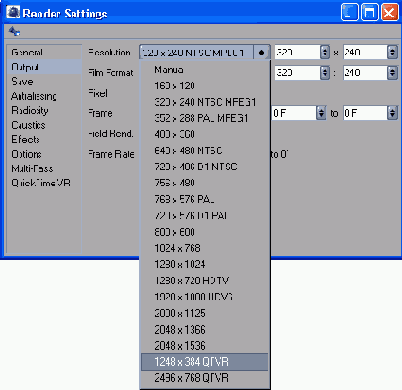Click the round arrow button of Resolution dropdown
This screenshot has width=402, height=390.
(x=261, y=52)
